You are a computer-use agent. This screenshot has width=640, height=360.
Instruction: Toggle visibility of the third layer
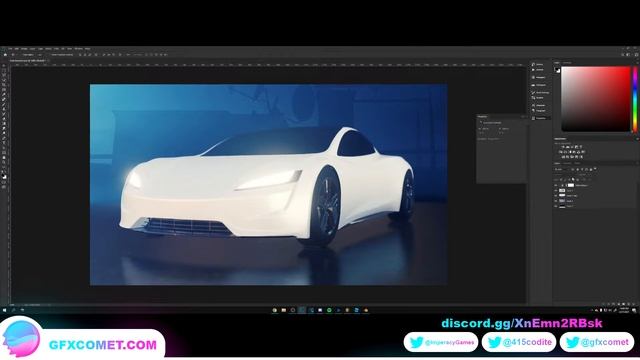pyautogui.click(x=556, y=196)
